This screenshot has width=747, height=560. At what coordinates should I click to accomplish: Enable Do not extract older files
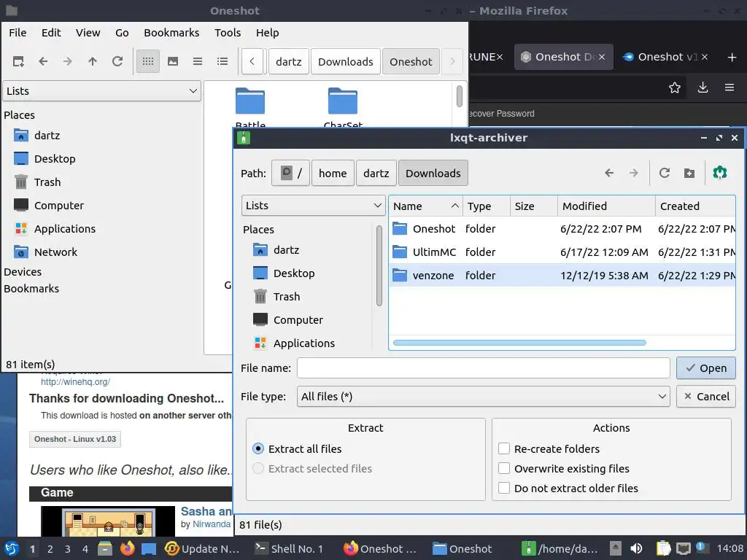click(x=504, y=488)
